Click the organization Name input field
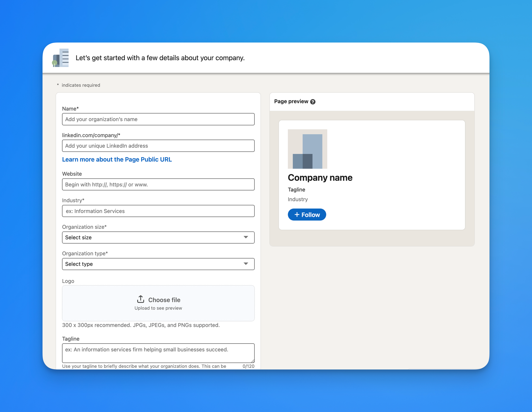 pyautogui.click(x=158, y=119)
